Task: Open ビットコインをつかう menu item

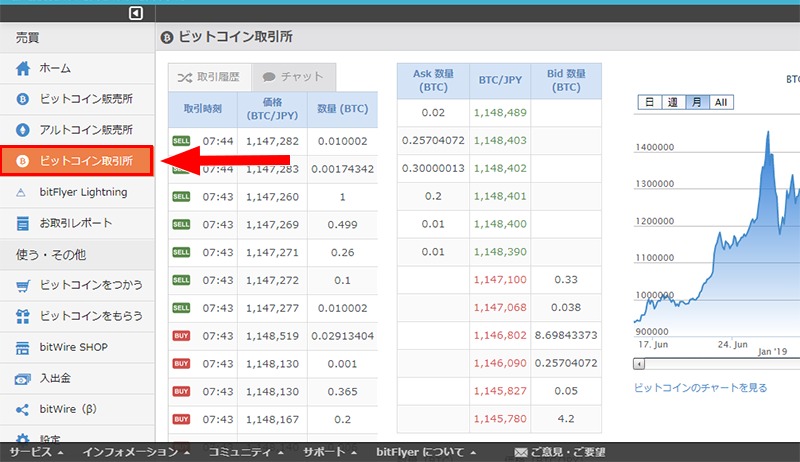Action: pyautogui.click(x=77, y=286)
